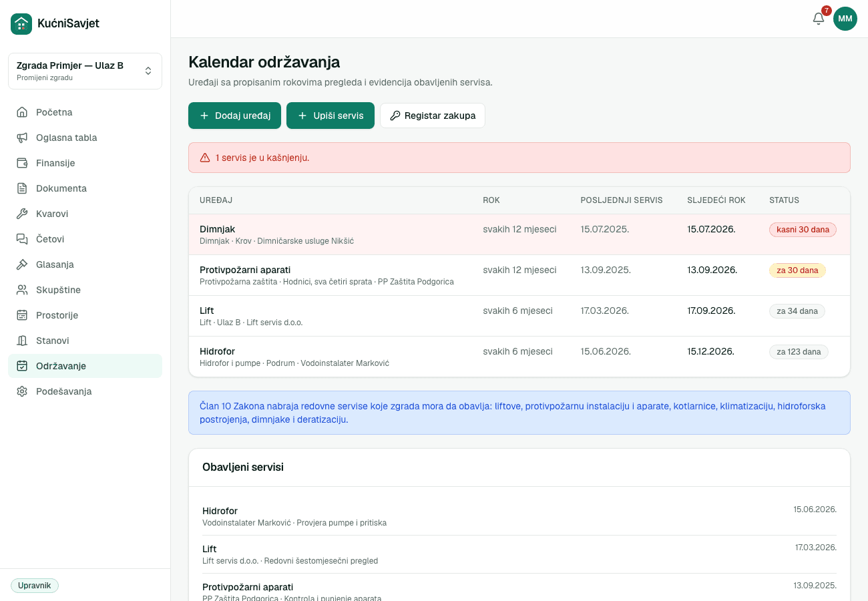Image resolution: width=868 pixels, height=601 pixels.
Task: Click the chat bubbles icon beside Četovi
Action: pos(22,239)
